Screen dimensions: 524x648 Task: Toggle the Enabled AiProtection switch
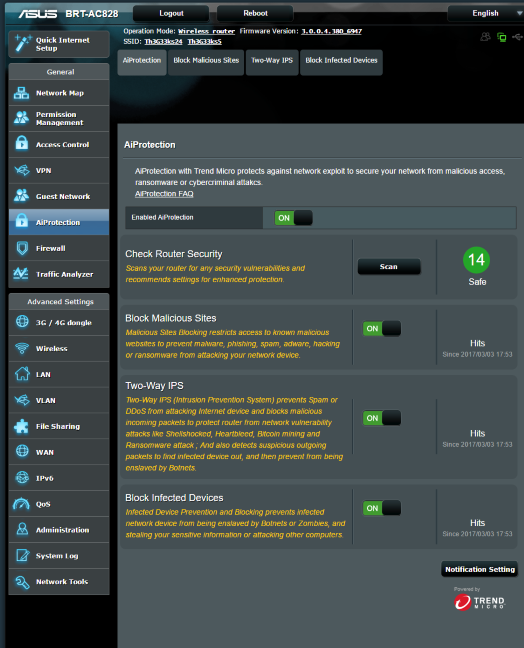[x=293, y=218]
